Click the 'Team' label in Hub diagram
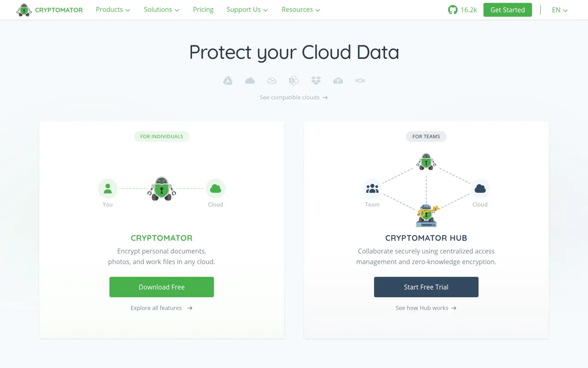The width and height of the screenshot is (588, 368). pos(372,205)
